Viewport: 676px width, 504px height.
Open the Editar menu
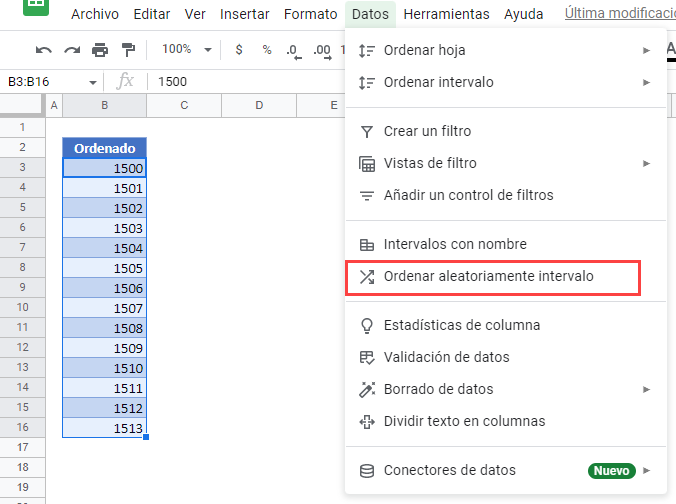152,14
